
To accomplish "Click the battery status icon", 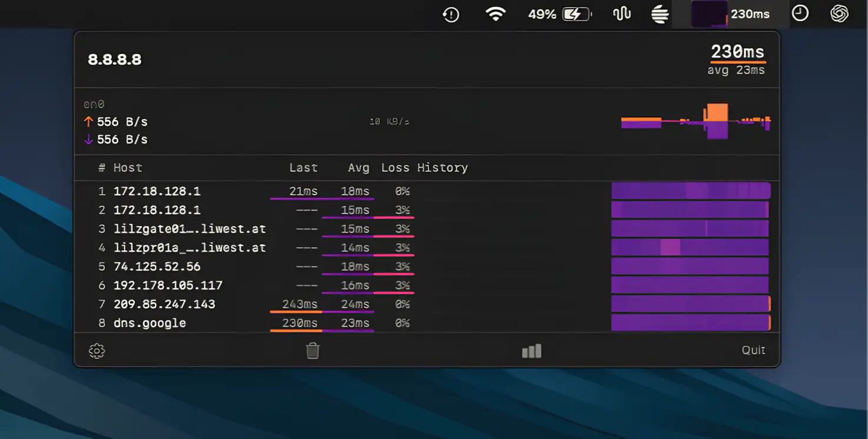I will click(577, 14).
